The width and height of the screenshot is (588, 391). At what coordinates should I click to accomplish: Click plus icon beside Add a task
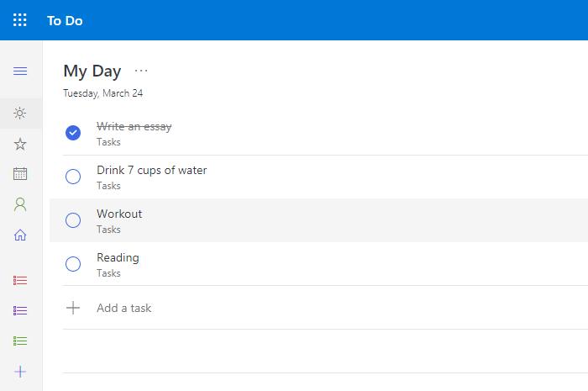tap(73, 308)
